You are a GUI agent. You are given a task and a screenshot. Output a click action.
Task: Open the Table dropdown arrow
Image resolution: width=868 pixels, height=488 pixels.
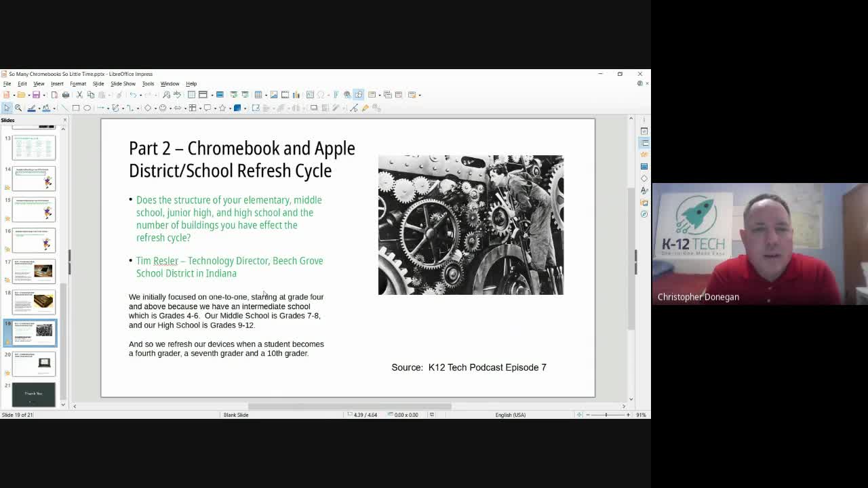264,95
